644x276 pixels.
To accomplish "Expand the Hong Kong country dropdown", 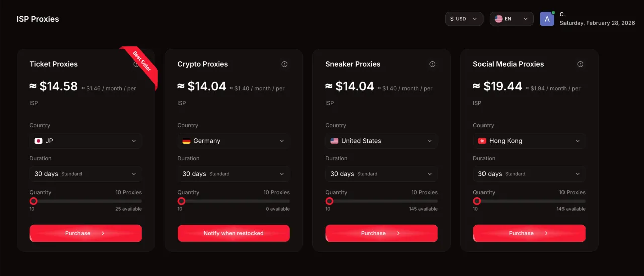I will click(529, 141).
